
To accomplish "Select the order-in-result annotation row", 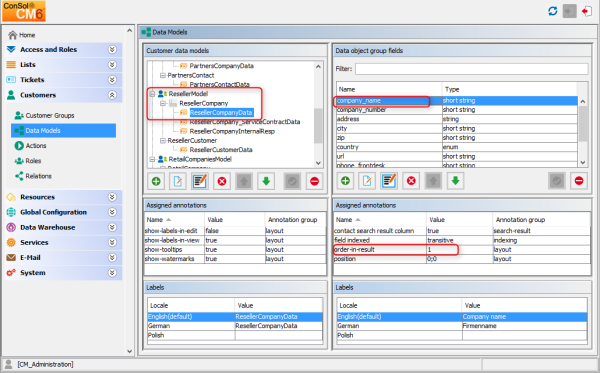I will 462,249.
